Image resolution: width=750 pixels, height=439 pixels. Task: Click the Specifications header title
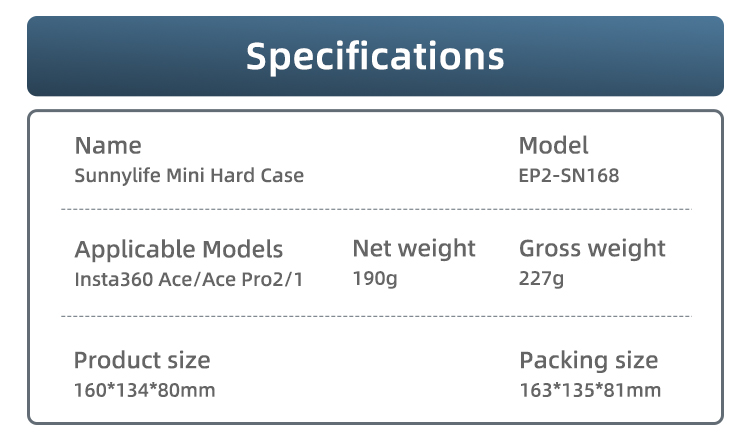coord(375,55)
